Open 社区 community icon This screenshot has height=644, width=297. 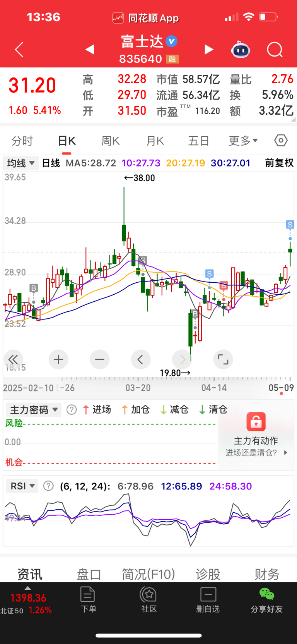point(149,600)
